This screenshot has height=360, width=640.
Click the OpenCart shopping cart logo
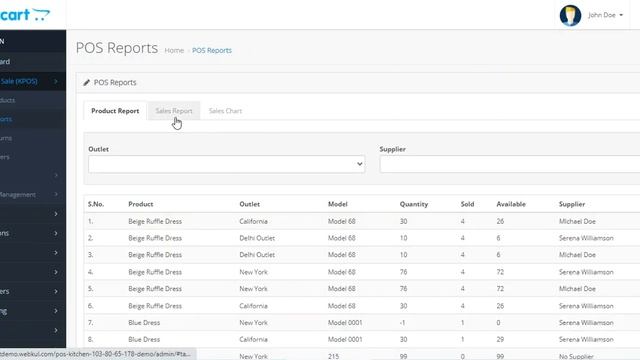pos(24,15)
